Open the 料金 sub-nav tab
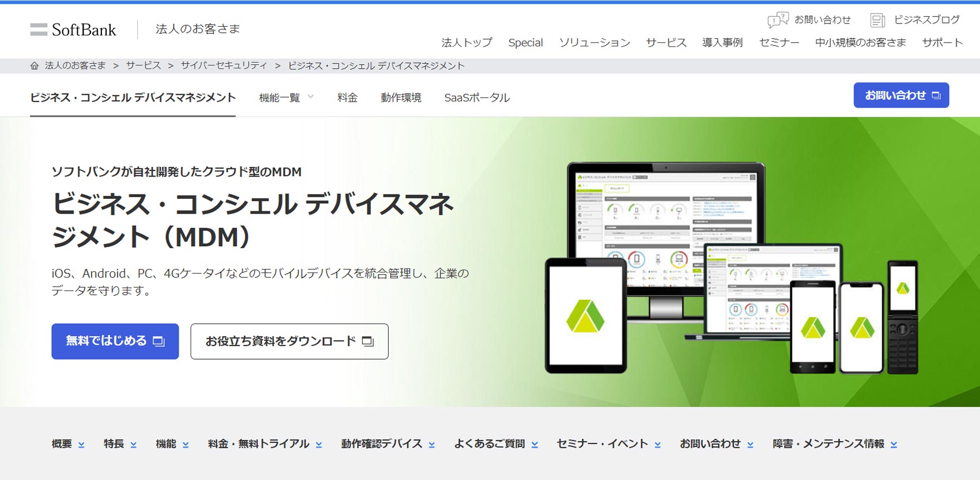Screen dimensions: 980x480 click(347, 98)
